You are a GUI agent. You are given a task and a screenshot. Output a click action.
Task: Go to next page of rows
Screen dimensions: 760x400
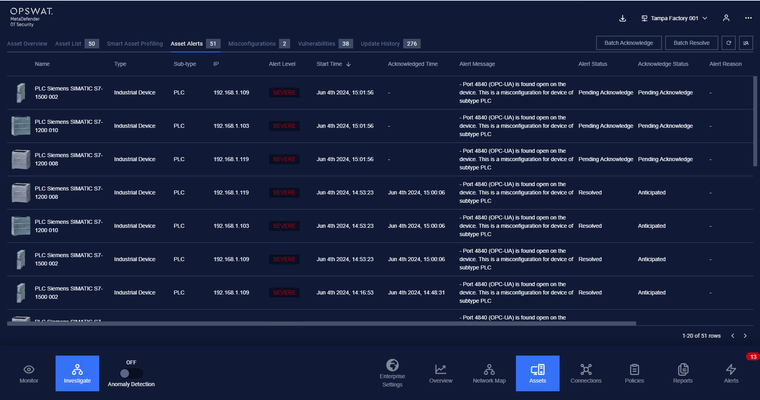745,336
